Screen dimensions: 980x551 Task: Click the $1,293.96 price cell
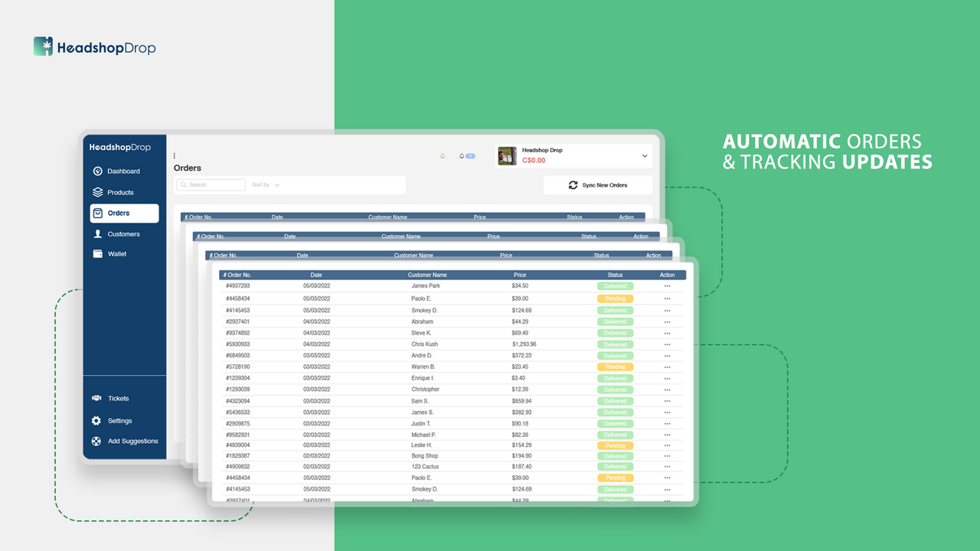coord(524,344)
